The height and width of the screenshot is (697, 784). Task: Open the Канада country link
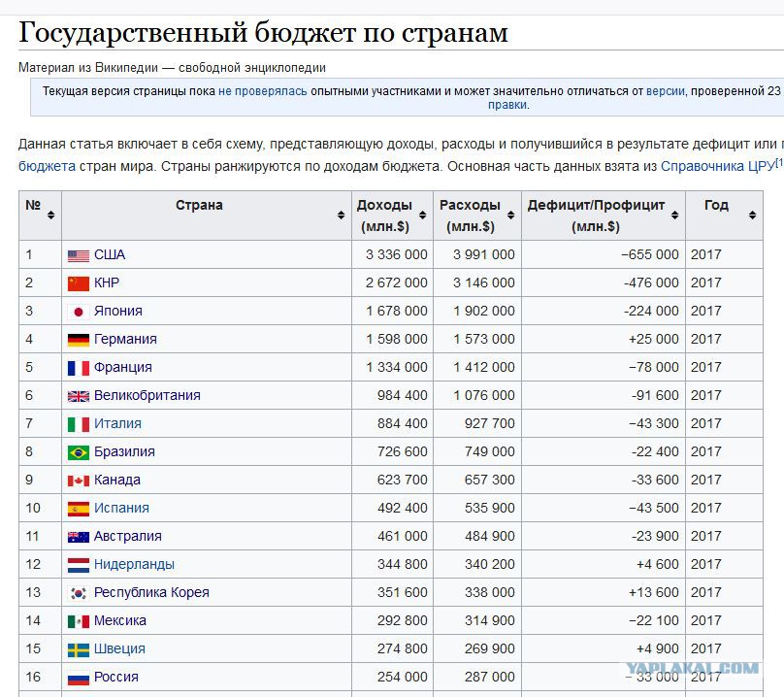(117, 480)
